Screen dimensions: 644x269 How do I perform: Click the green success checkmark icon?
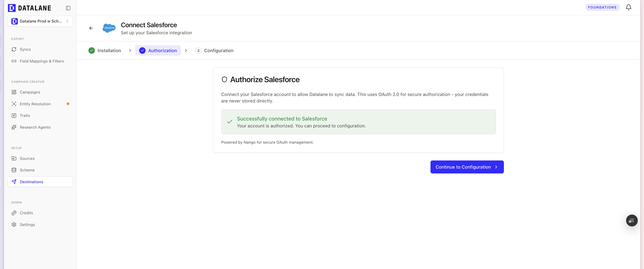[230, 122]
